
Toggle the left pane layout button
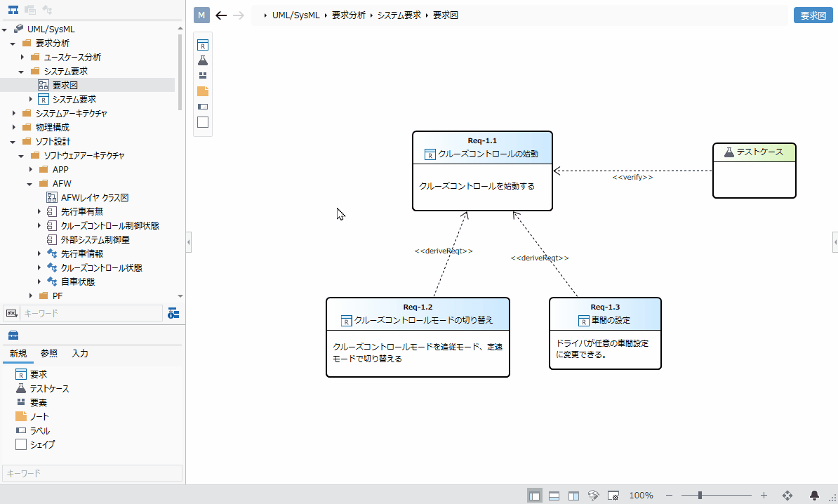point(534,496)
